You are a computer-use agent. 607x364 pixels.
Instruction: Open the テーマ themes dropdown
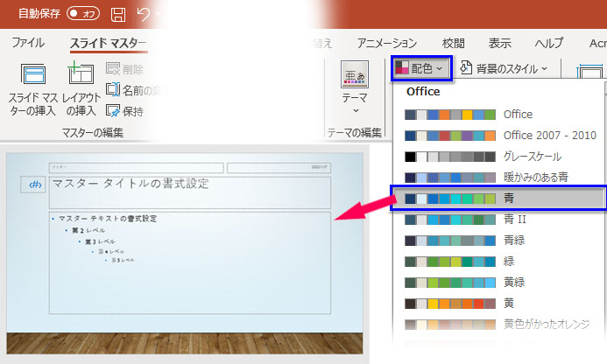[355, 87]
